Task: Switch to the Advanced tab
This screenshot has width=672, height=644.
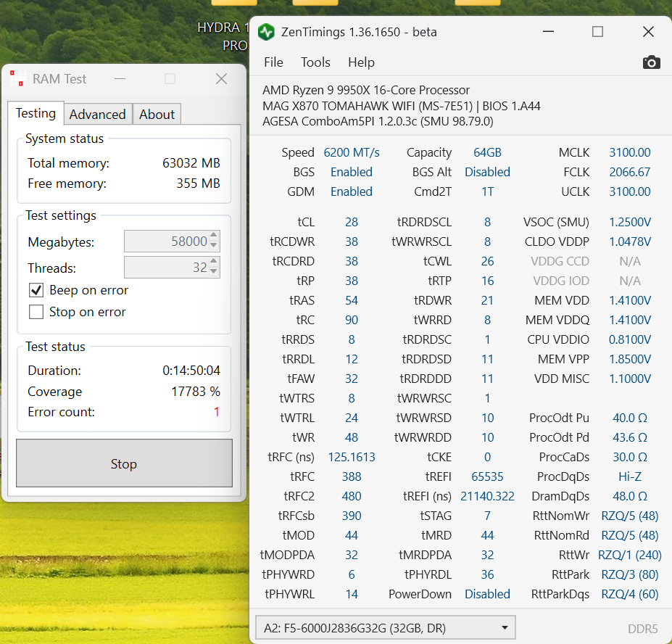Action: pyautogui.click(x=97, y=115)
